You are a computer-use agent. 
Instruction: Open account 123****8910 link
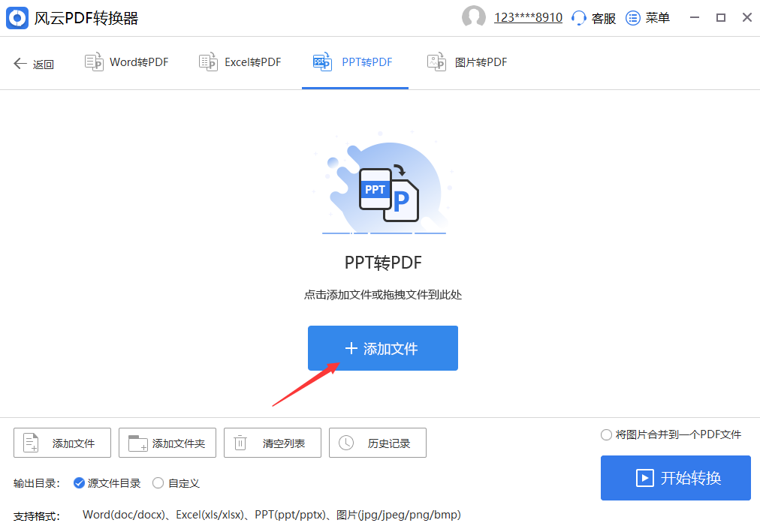pyautogui.click(x=528, y=18)
